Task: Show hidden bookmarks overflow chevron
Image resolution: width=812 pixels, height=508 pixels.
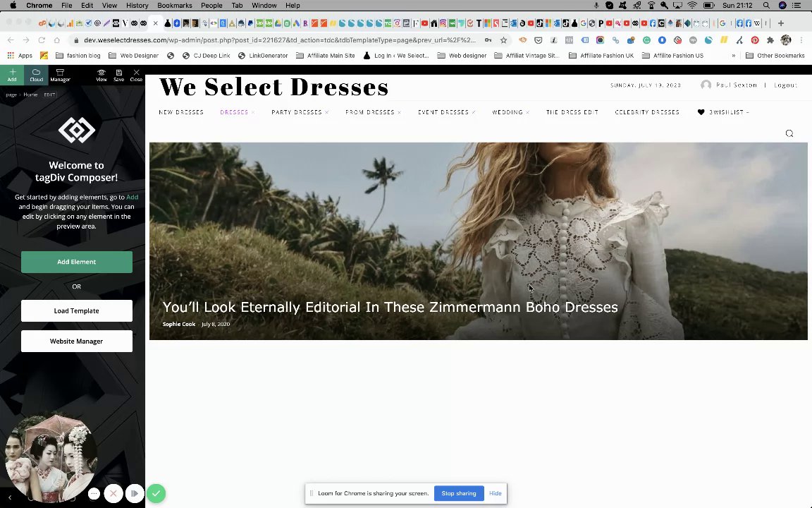Action: click(733, 56)
